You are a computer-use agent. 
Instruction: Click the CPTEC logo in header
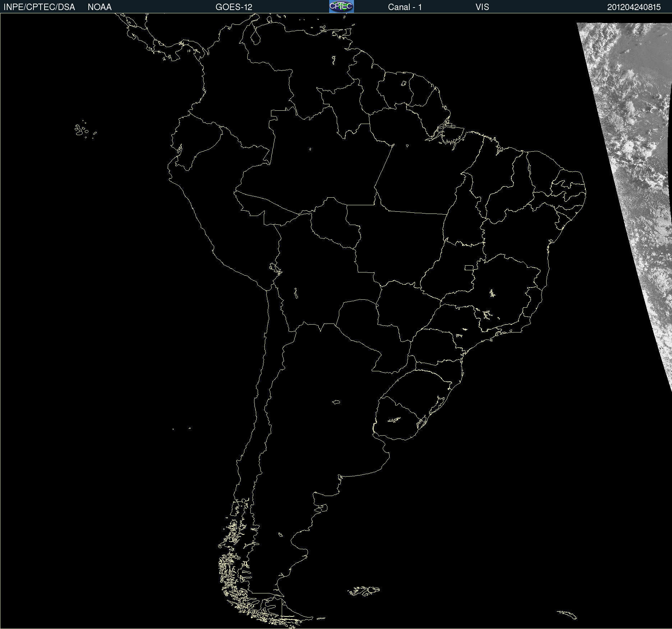[341, 6]
